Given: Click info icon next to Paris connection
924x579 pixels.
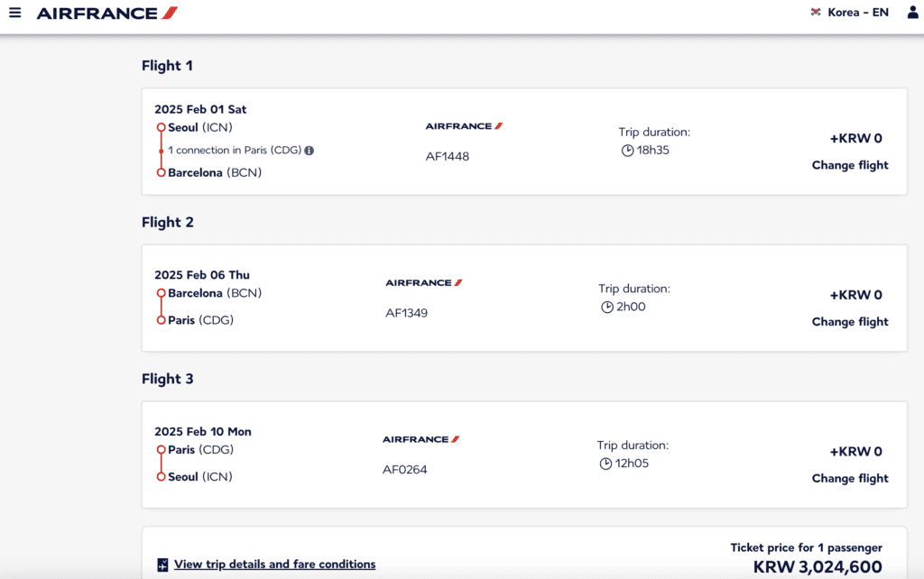Looking at the screenshot, I should tap(309, 151).
